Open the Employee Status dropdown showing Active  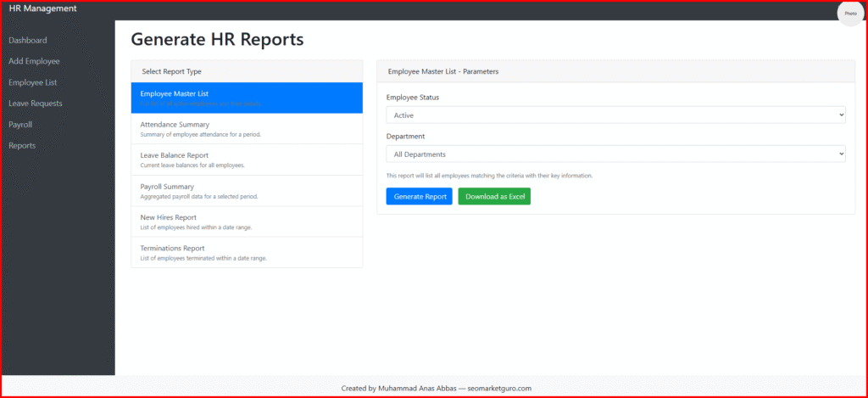(615, 115)
